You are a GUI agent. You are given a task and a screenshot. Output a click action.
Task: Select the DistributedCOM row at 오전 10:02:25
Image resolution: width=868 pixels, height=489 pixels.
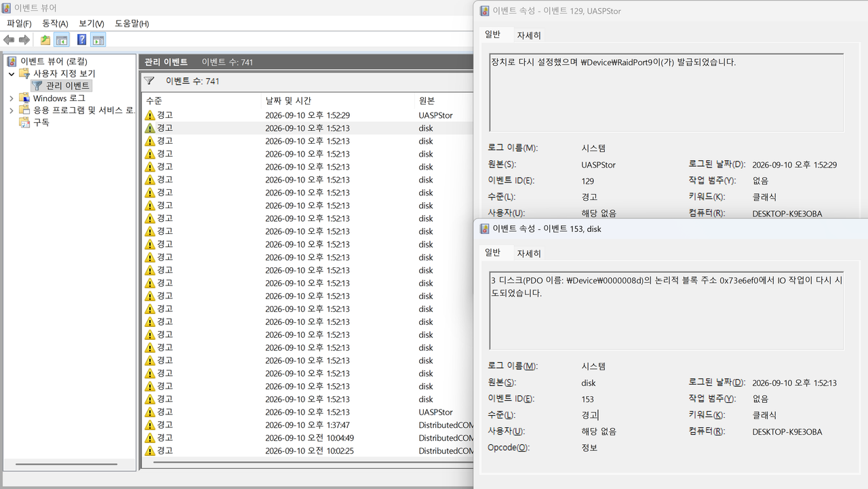click(x=308, y=450)
